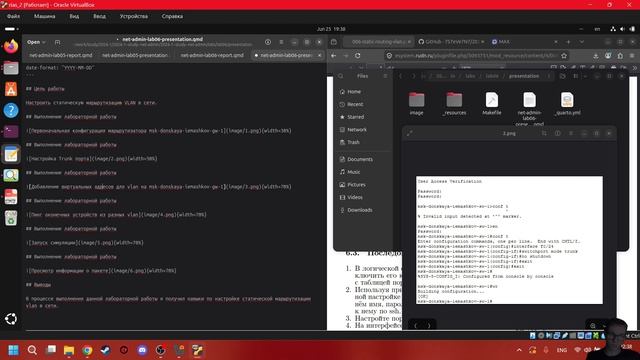Open the Ввод menu in VirtualBox

click(x=99, y=16)
